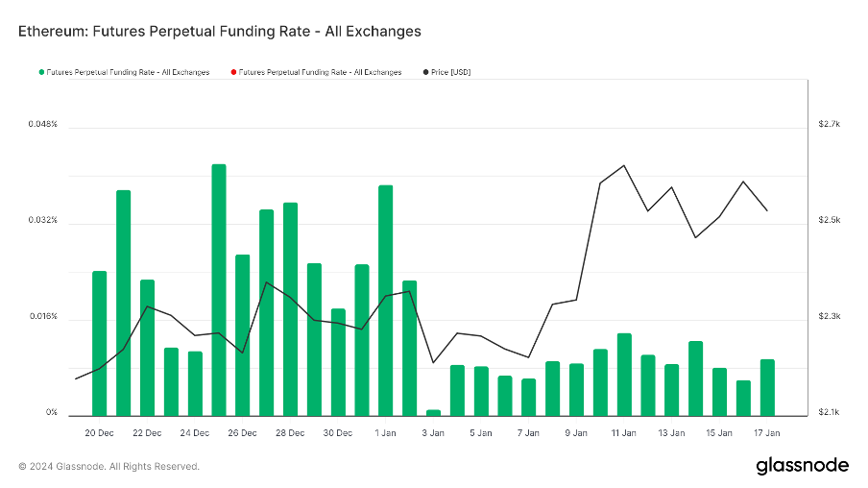The image size is (868, 488).
Task: Select the last green bar at 17 Jan
Action: pos(767,387)
